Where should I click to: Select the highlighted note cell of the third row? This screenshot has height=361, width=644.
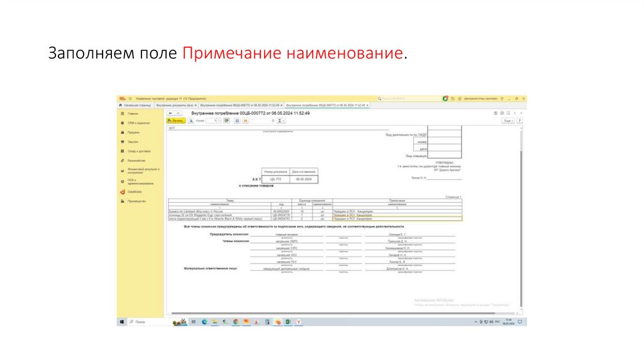coord(397,219)
